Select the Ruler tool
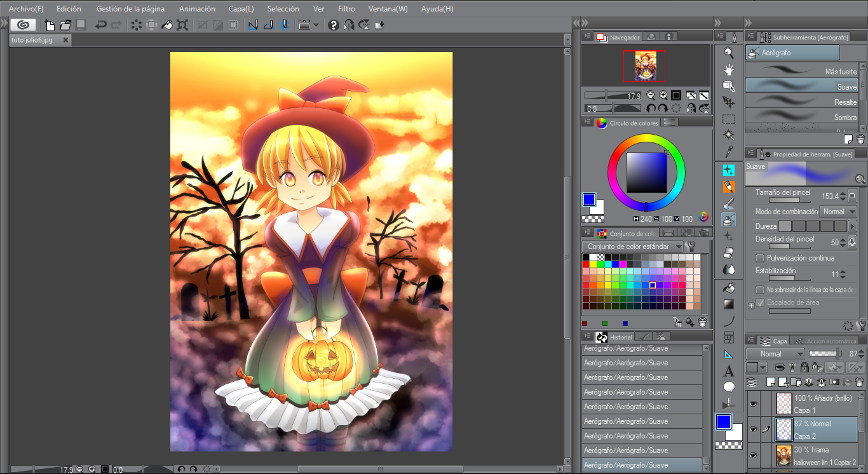This screenshot has width=868, height=474. tap(729, 354)
